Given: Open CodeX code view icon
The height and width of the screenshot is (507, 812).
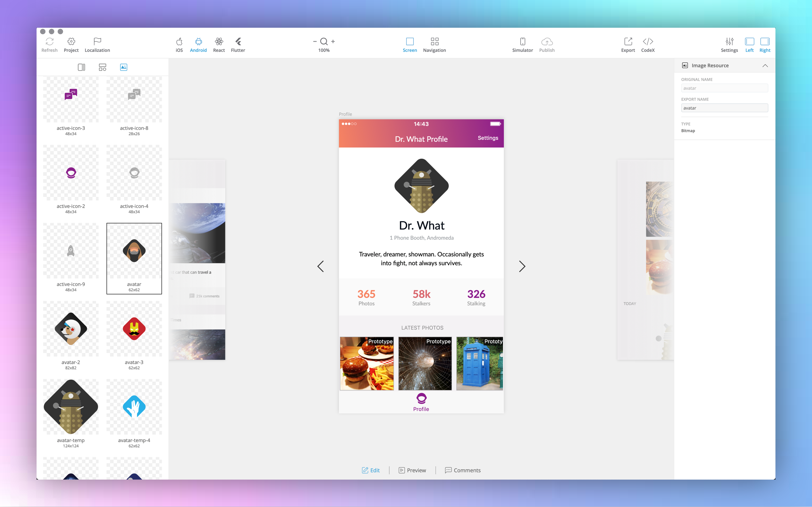Looking at the screenshot, I should point(648,42).
